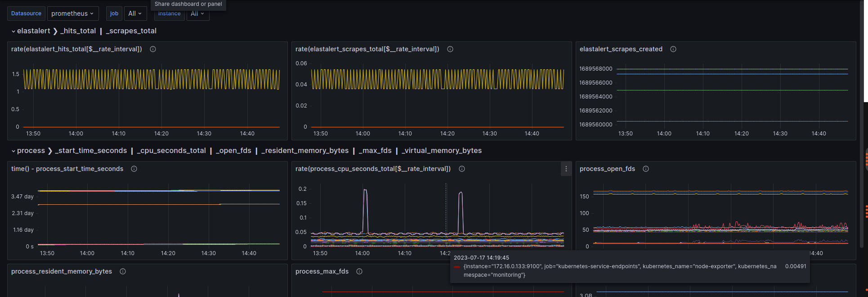Open the rate(elastalert_hits_total) panel title menu
868x297 pixels.
point(76,49)
